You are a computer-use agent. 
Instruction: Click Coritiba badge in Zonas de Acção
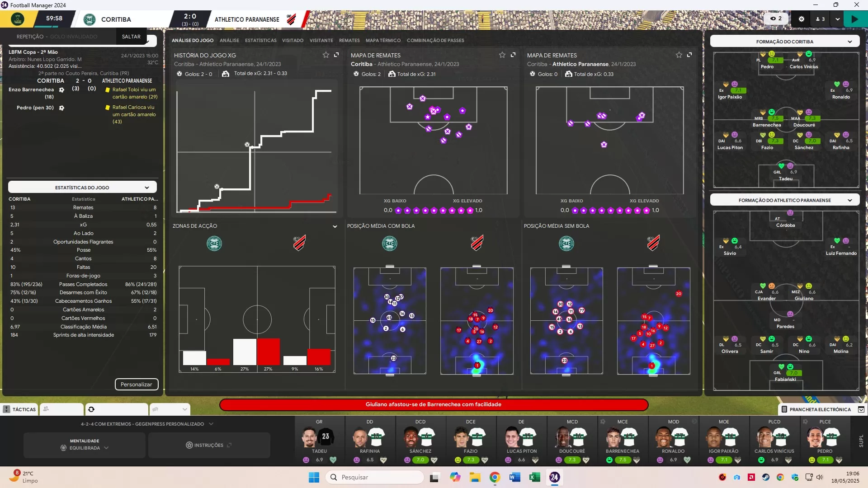214,244
